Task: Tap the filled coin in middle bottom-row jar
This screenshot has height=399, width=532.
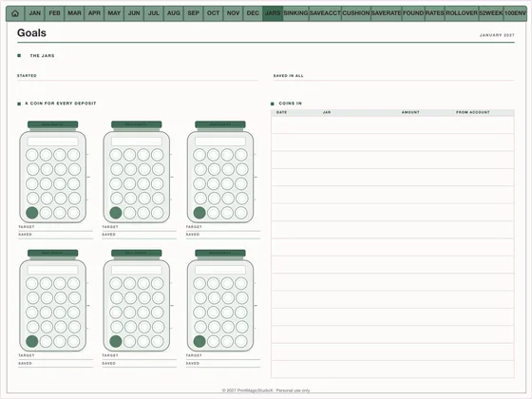Action: pyautogui.click(x=116, y=341)
